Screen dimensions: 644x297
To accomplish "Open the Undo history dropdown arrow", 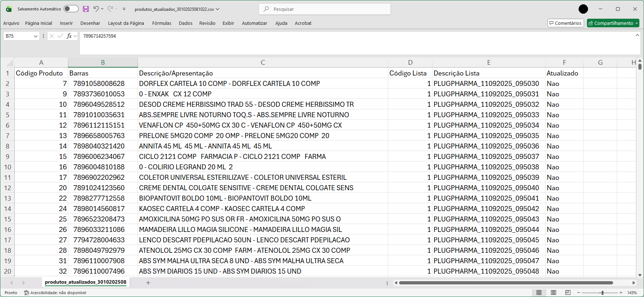I will 102,9.
